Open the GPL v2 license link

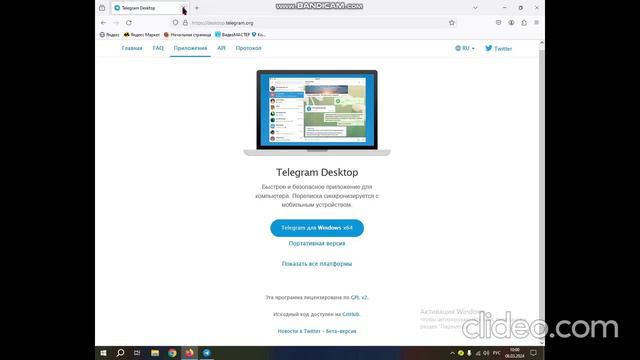(x=359, y=298)
